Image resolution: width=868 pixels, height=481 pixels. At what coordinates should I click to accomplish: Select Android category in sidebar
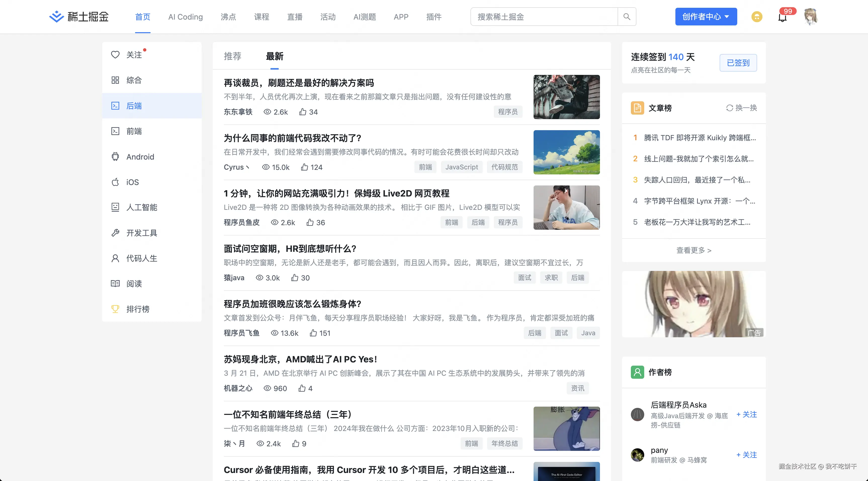(140, 157)
